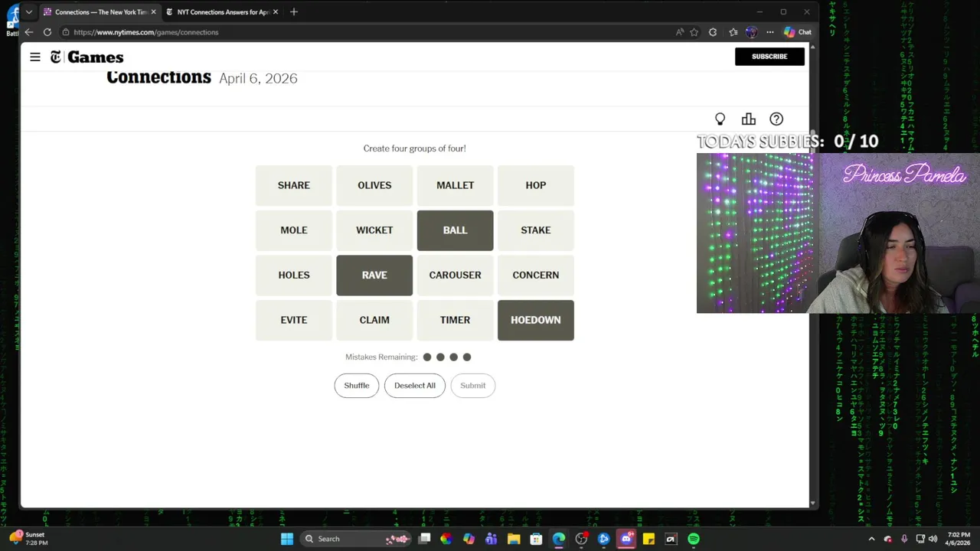Open Copilot Chat in browser toolbar
Screen dimensions: 980x551
coord(797,32)
